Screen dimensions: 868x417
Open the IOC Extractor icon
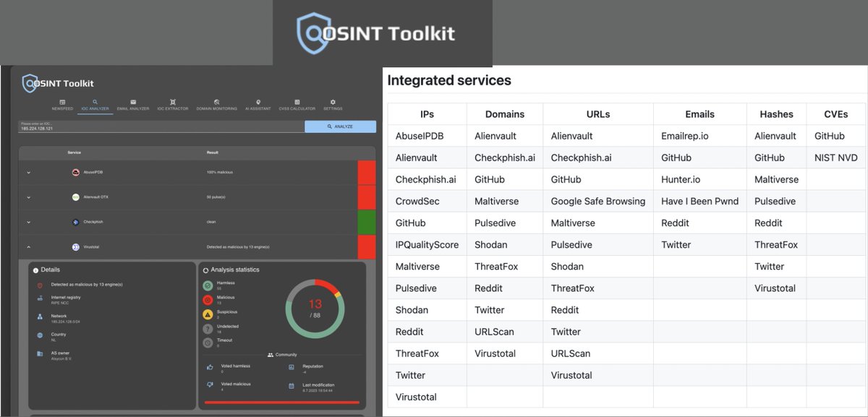[173, 102]
